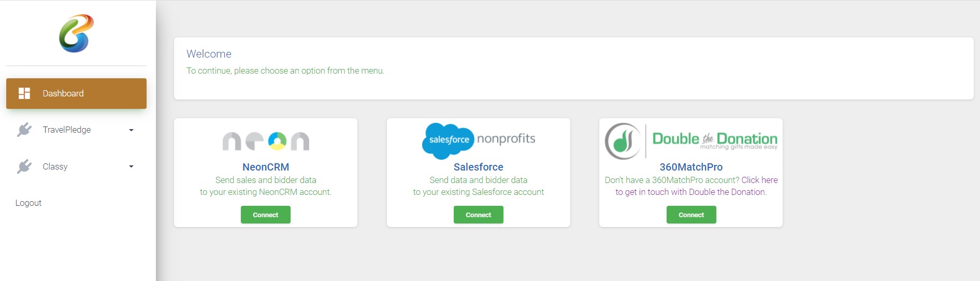The height and width of the screenshot is (281, 980).
Task: Open the TravelPledge menu label
Action: 67,130
